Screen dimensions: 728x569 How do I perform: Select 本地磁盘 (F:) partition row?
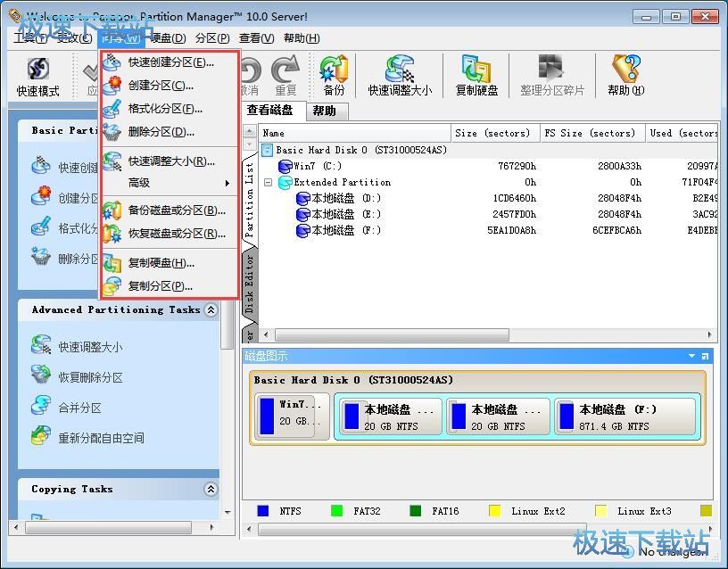tap(488, 230)
